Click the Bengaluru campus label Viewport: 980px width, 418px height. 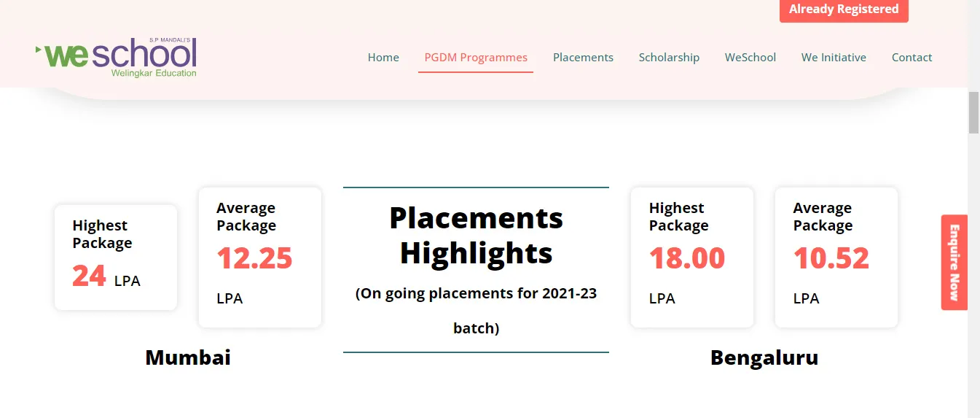click(x=764, y=357)
